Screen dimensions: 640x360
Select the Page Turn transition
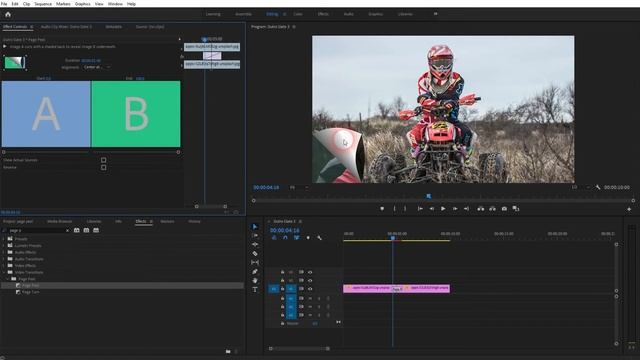(x=31, y=292)
